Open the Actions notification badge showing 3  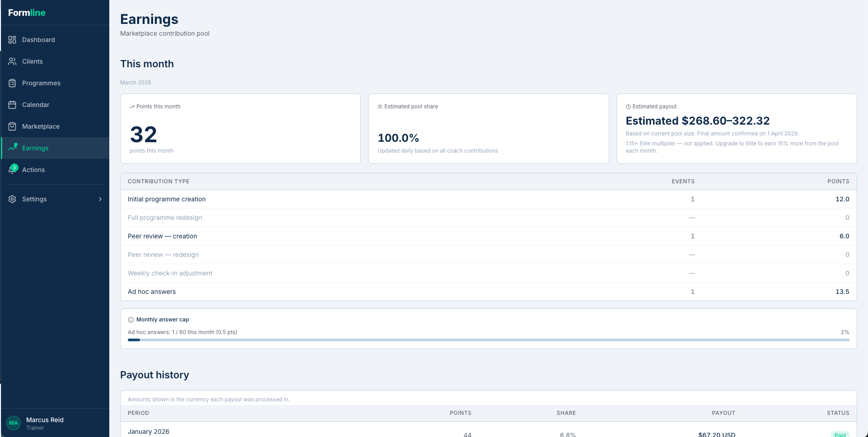click(14, 167)
